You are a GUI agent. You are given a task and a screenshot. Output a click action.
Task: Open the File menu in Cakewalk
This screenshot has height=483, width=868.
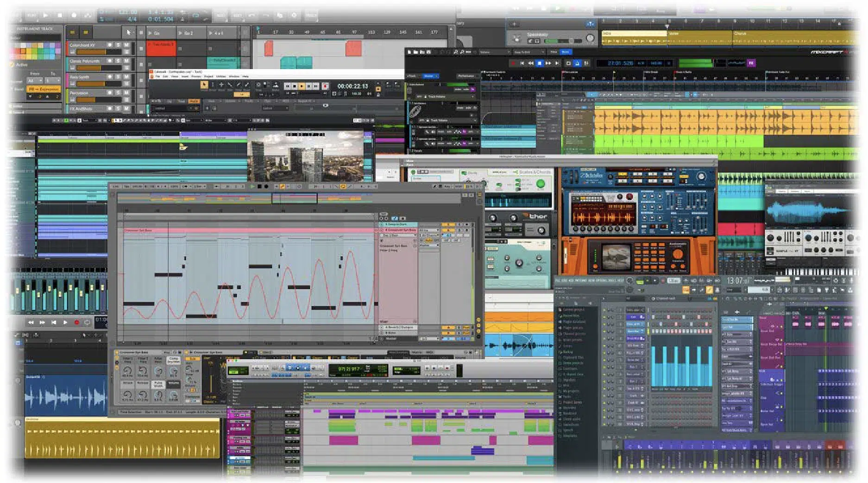[x=158, y=76]
